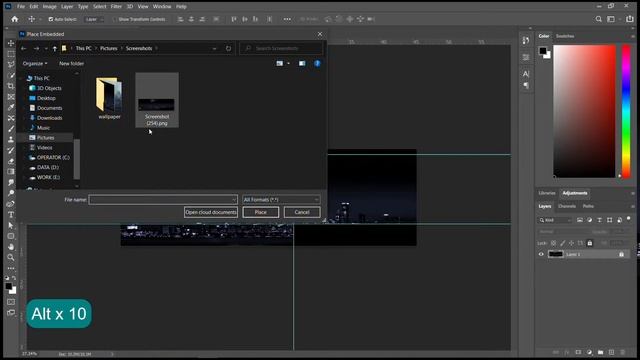Click the Cancel button in dialog

[302, 212]
